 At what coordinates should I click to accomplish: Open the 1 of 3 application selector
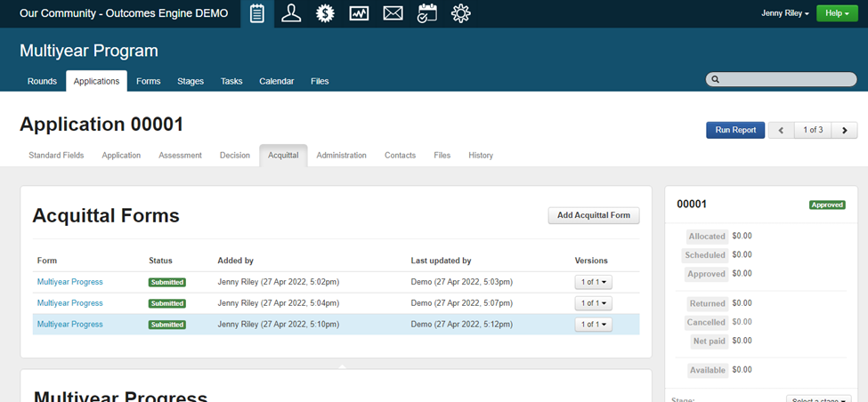[813, 130]
